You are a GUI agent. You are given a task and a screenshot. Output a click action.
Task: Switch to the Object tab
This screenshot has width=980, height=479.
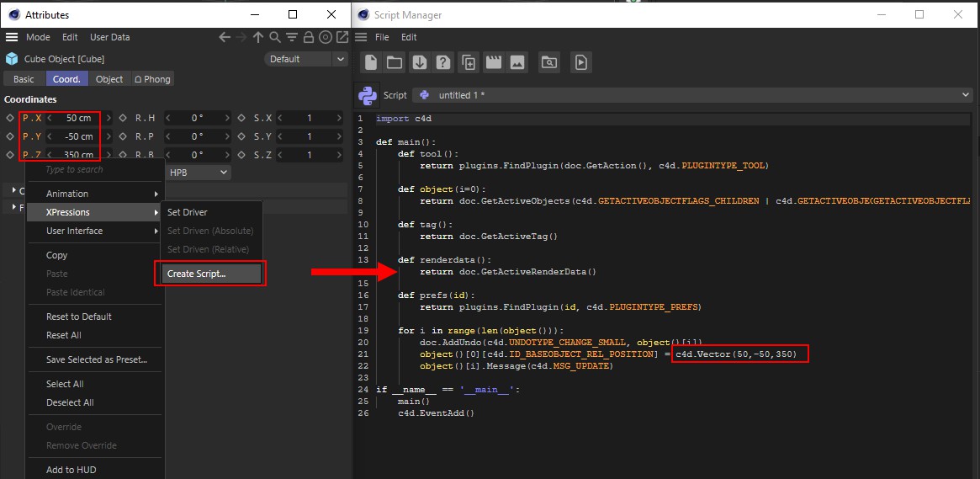[109, 79]
